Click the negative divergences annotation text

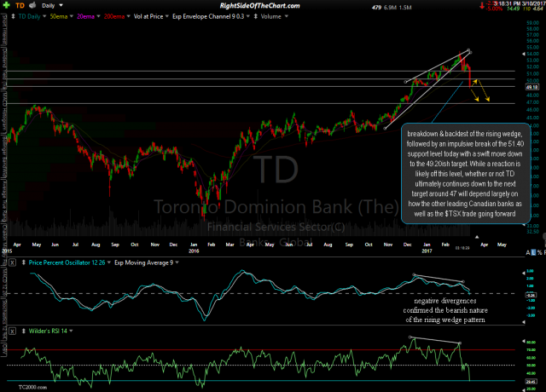click(445, 310)
